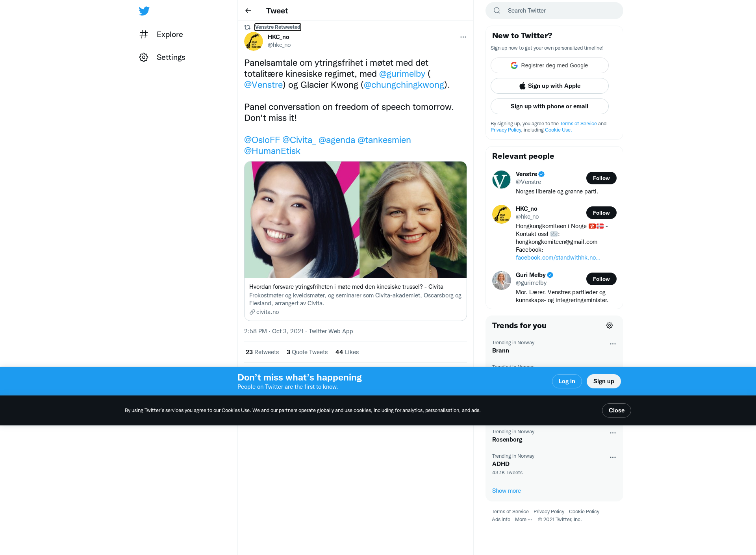Expand options for the Brann trend

(x=613, y=344)
